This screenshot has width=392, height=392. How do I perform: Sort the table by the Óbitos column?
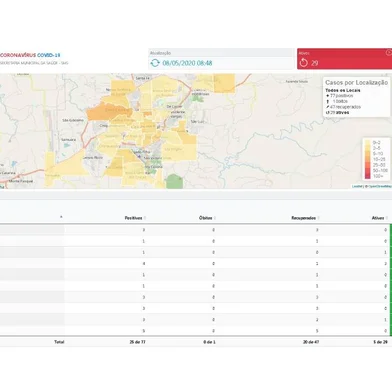207,218
